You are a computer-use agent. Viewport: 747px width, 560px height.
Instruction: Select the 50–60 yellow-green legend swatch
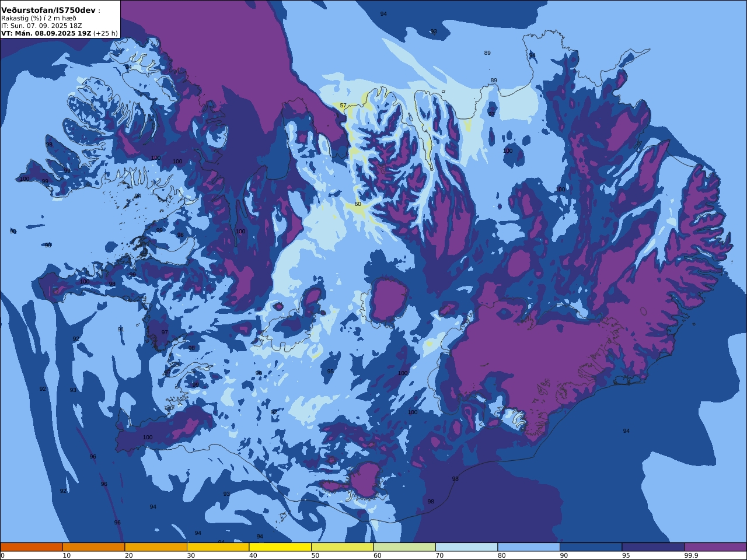[342, 547]
